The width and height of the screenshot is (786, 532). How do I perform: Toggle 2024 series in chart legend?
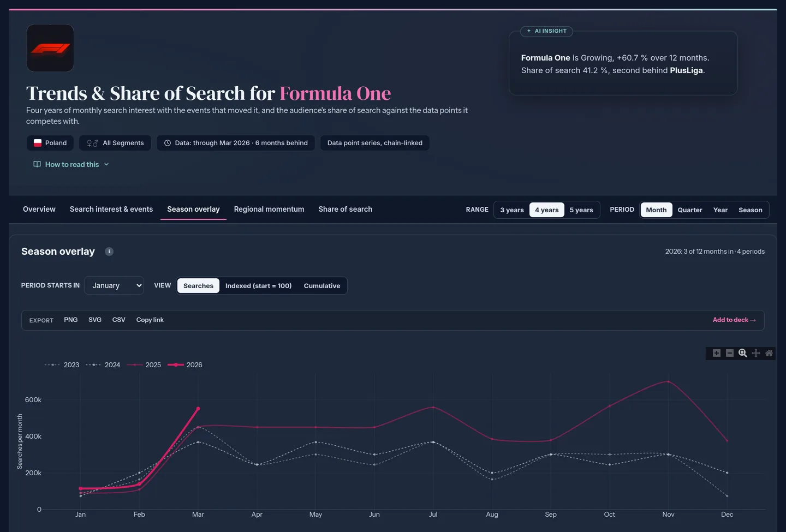point(103,365)
